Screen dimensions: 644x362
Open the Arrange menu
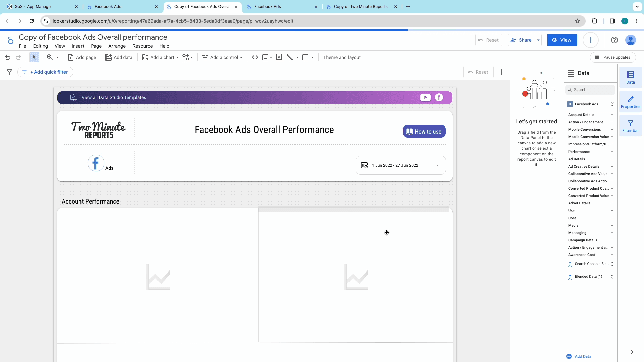pos(117,46)
